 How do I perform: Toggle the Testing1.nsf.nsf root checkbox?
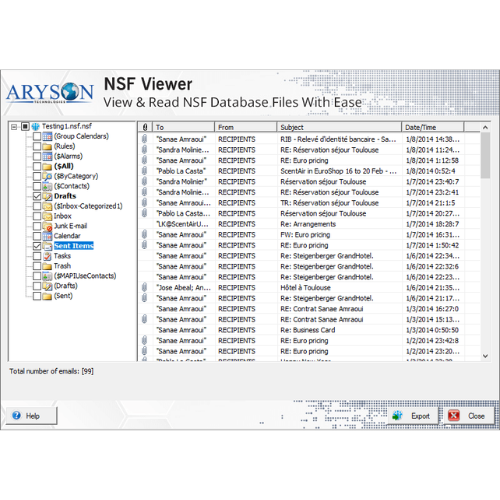point(25,127)
